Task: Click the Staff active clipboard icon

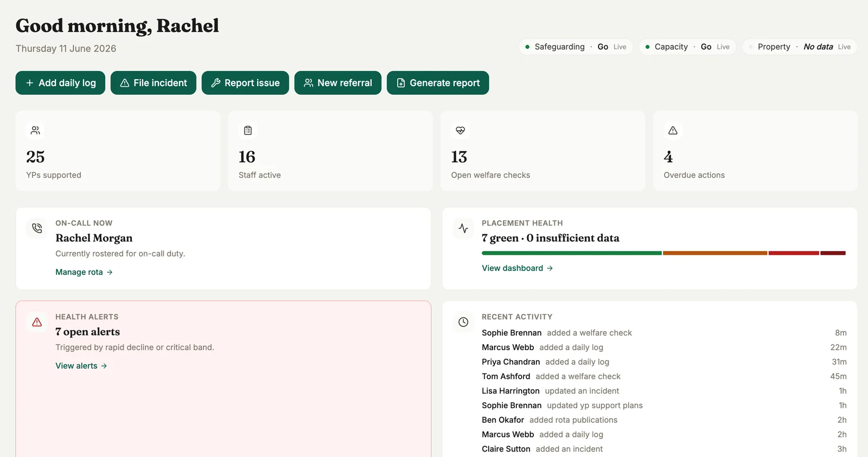Action: [x=248, y=130]
